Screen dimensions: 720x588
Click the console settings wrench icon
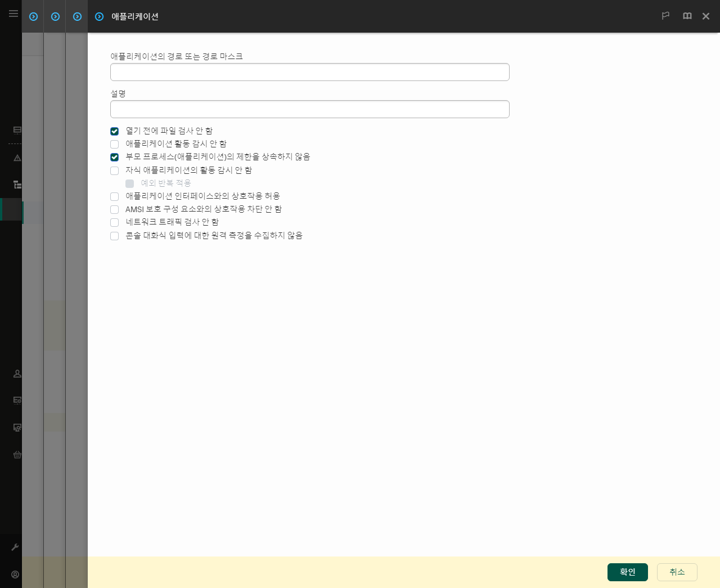click(15, 547)
